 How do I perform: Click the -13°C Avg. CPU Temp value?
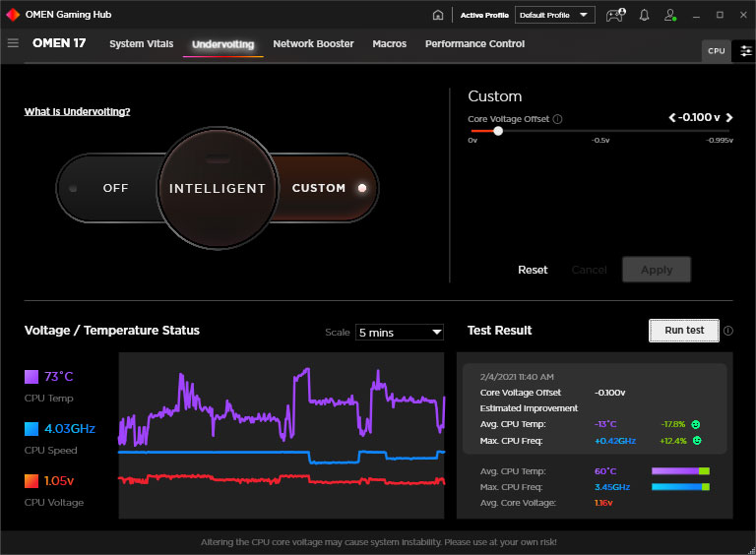coord(605,424)
